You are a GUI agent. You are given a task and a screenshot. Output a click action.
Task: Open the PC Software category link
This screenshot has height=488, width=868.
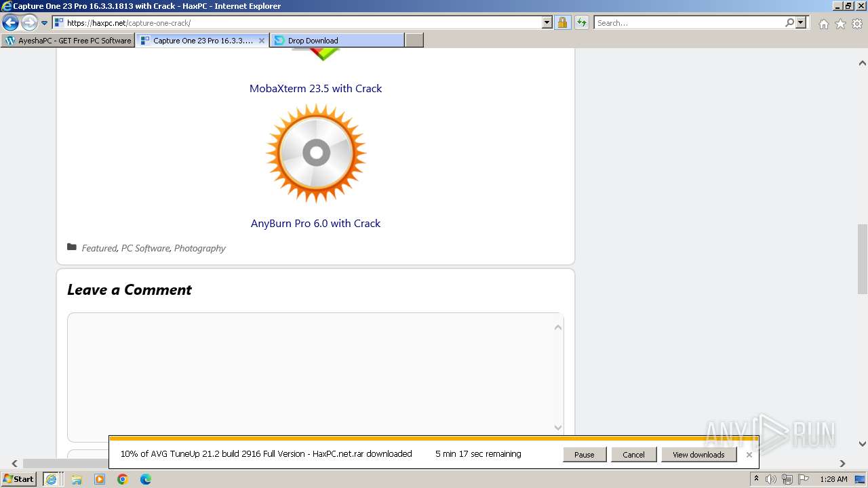pos(145,248)
